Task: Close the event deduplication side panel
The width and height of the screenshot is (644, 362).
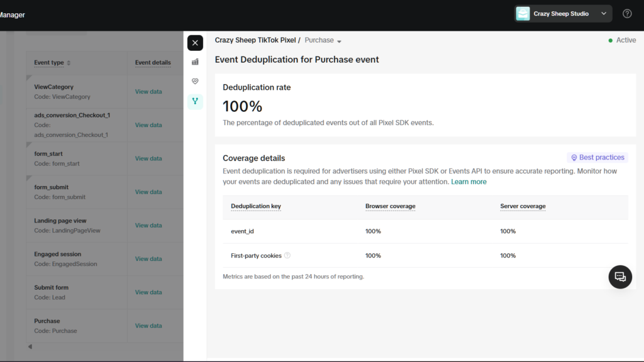Action: tap(195, 43)
